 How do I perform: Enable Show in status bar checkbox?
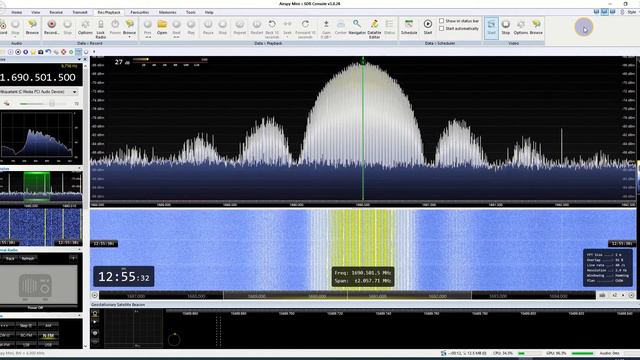[x=442, y=21]
